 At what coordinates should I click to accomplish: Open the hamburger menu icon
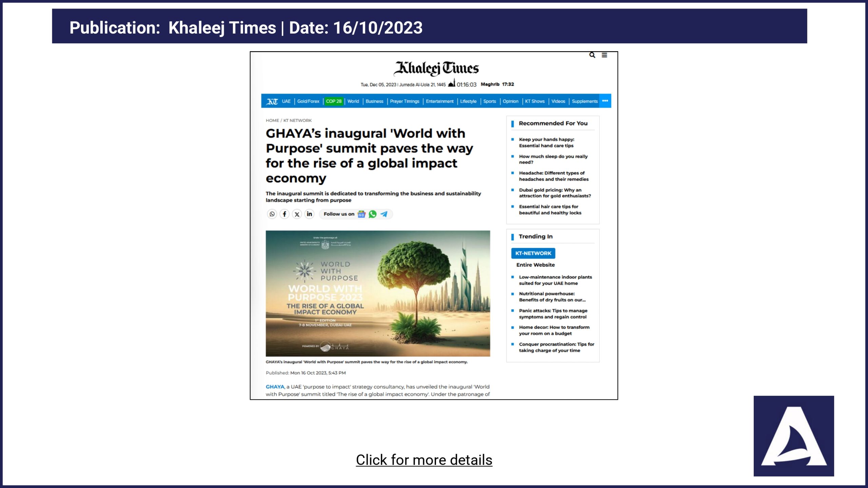tap(604, 55)
